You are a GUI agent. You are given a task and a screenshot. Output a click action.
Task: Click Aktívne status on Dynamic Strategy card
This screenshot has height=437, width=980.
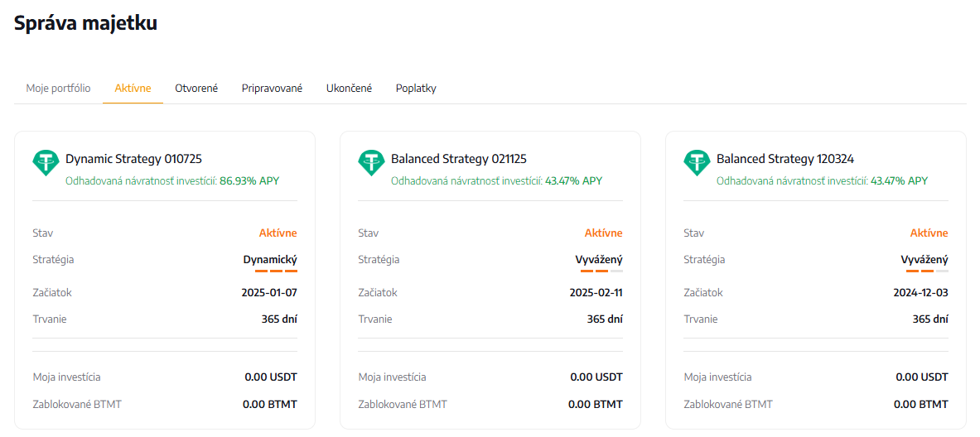[278, 233]
